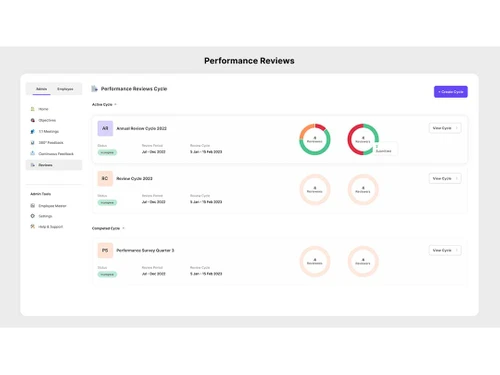The width and height of the screenshot is (500, 375).
Task: Click the green-orange reviewees donut of Annual Review
Action: [x=315, y=139]
